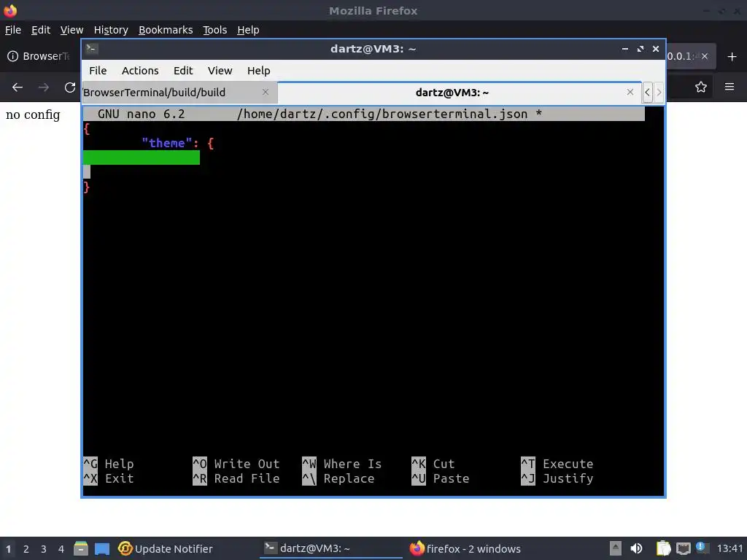Maximize the dartz@VM3 terminal window
Image resolution: width=747 pixels, height=560 pixels.
(x=640, y=49)
